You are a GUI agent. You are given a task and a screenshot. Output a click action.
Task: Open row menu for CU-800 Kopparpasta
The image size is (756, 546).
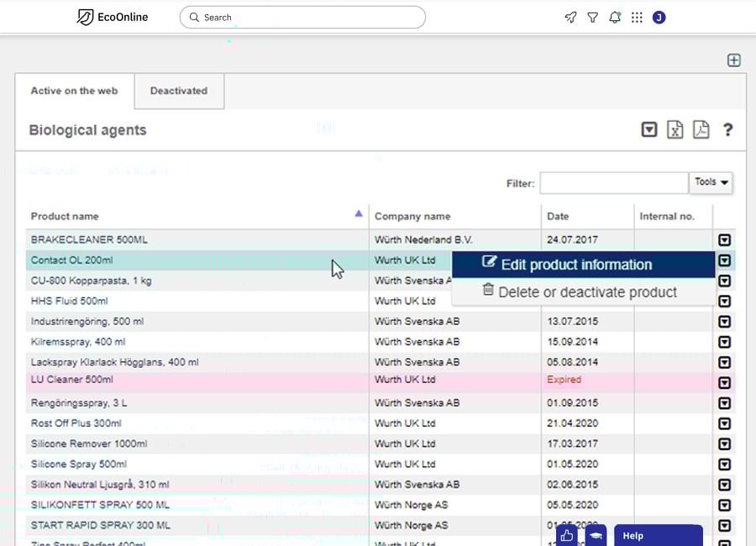coord(724,281)
